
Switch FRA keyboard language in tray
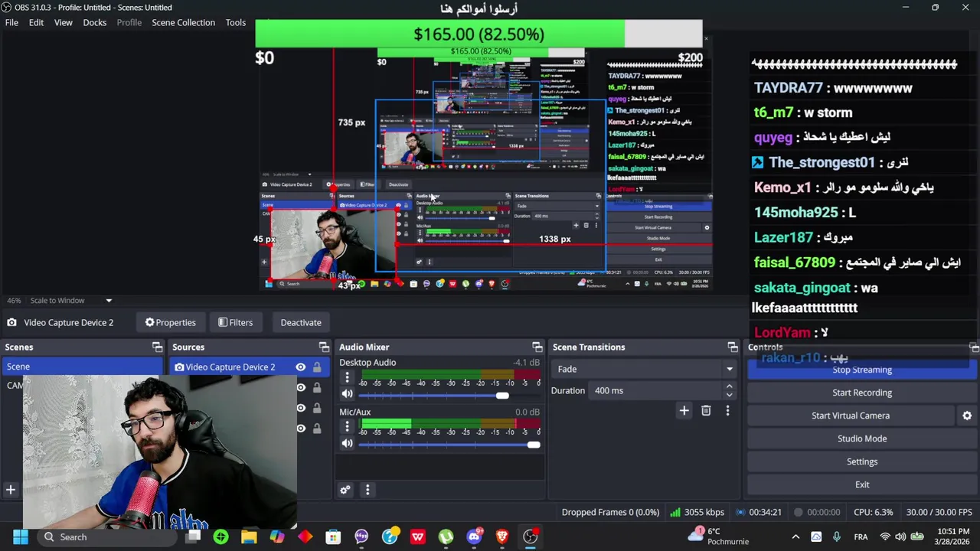(x=861, y=537)
